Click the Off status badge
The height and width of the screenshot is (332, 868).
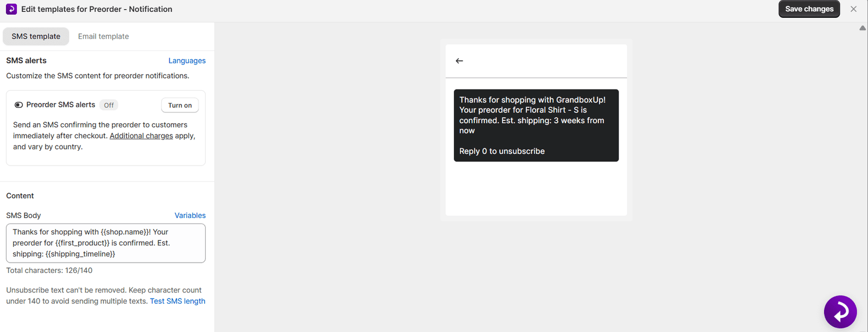[108, 105]
